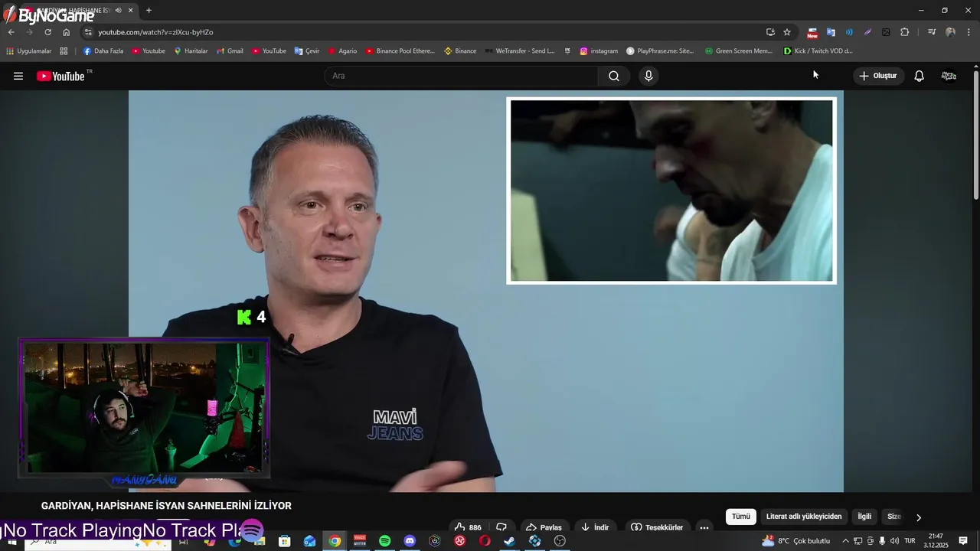Open Chrome home page button
The height and width of the screenshot is (551, 980).
point(66,32)
